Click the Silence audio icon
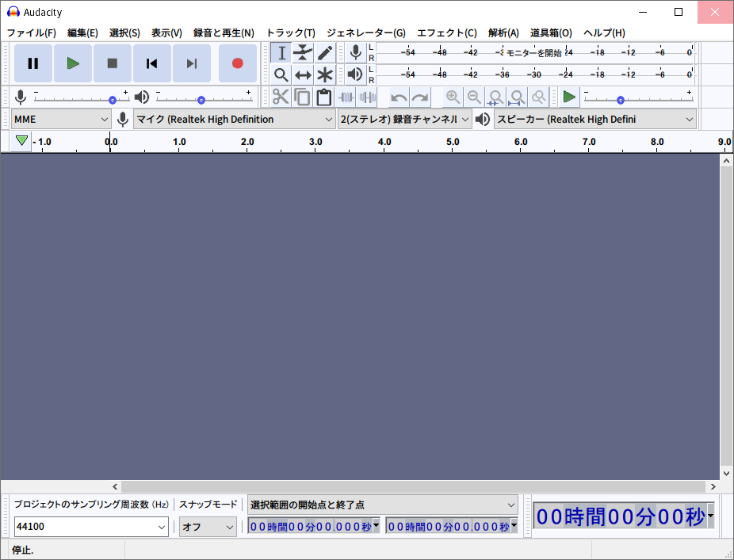 coord(368,97)
